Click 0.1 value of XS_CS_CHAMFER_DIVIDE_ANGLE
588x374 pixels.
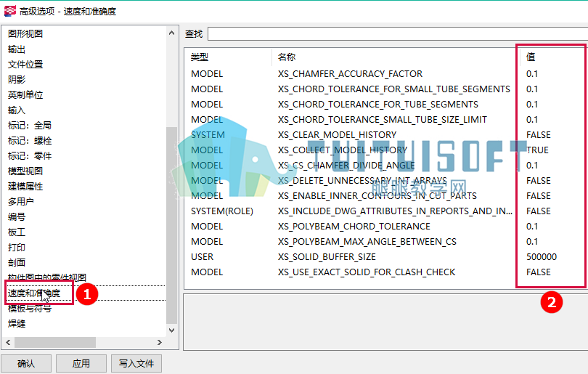532,166
